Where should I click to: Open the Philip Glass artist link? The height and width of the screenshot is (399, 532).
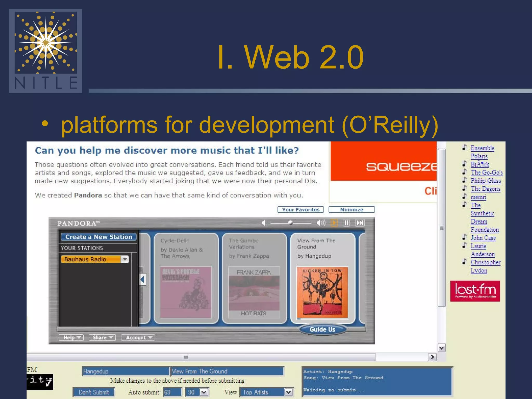486,181
